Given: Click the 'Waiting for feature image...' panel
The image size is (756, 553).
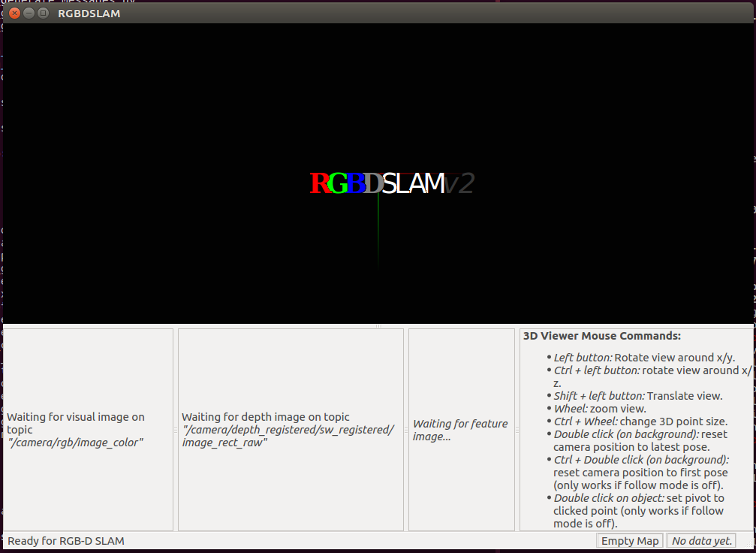Looking at the screenshot, I should (462, 430).
